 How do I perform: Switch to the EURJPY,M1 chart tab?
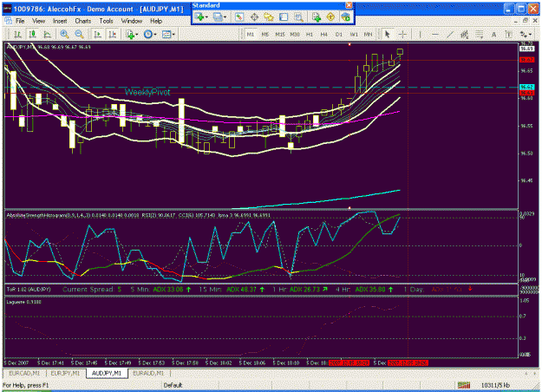coord(65,373)
